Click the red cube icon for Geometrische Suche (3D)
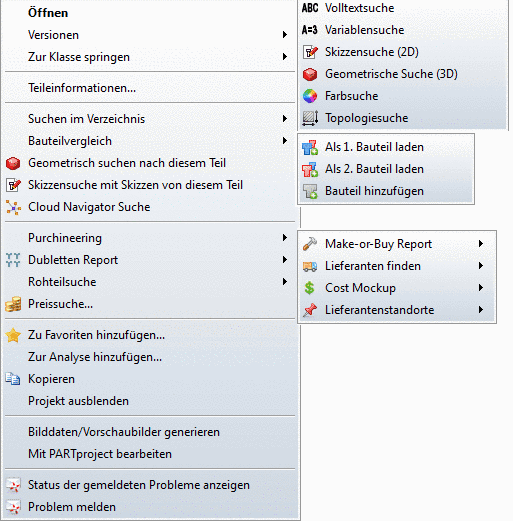This screenshot has width=513, height=521. (x=310, y=74)
